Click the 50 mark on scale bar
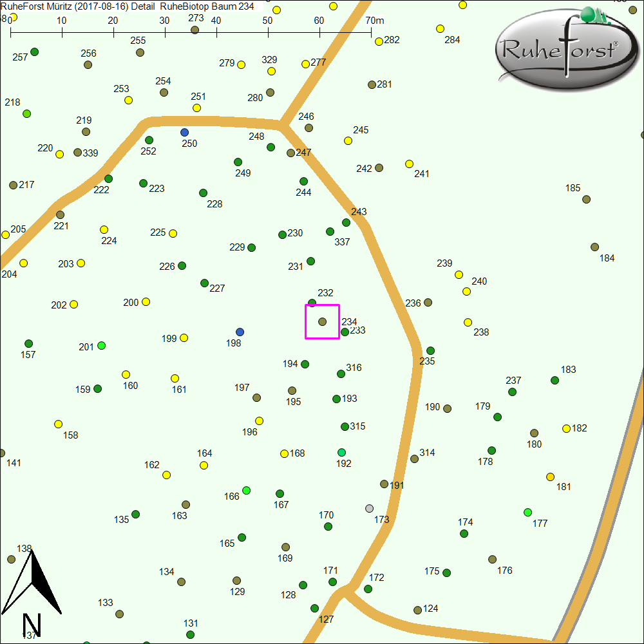644x644 pixels. coord(267,30)
